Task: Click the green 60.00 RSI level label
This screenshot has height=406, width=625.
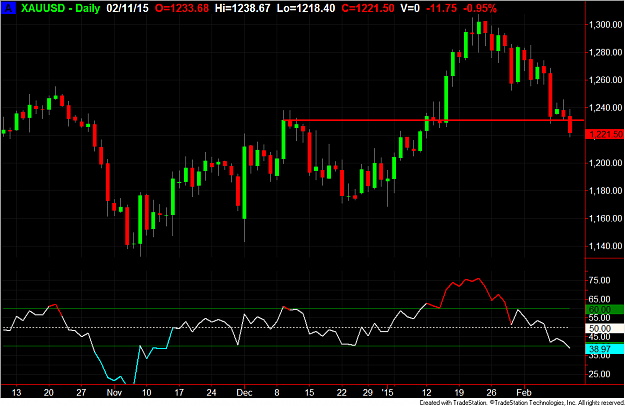Action: coord(604,310)
